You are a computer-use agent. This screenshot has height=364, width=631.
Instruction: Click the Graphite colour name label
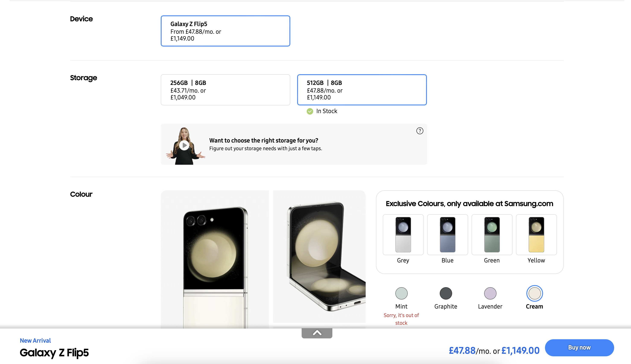click(446, 307)
